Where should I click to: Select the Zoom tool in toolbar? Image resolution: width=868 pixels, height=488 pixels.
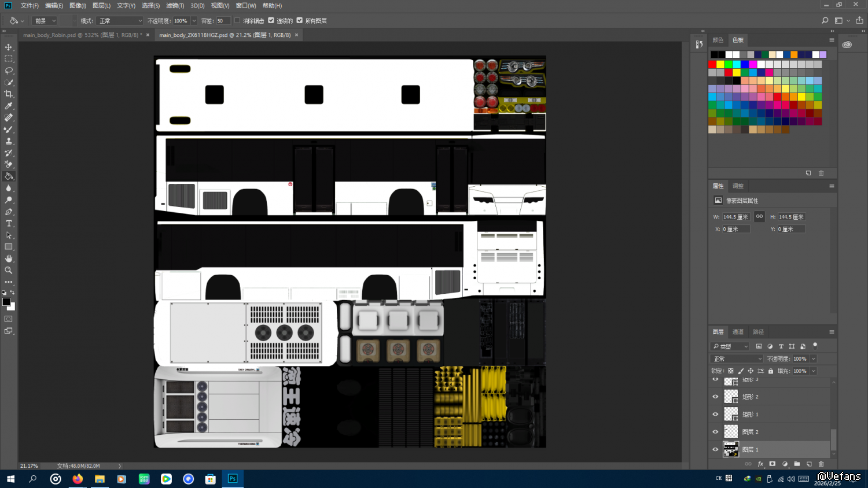(9, 270)
